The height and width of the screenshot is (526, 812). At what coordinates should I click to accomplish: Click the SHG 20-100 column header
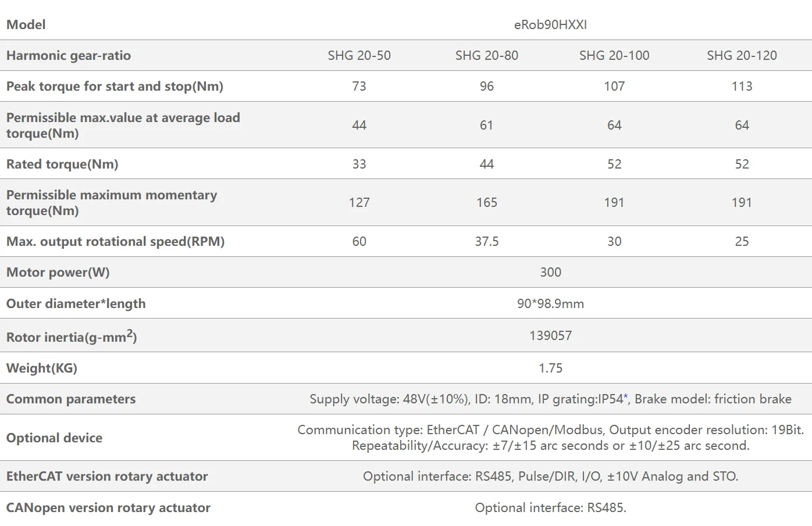pos(614,55)
